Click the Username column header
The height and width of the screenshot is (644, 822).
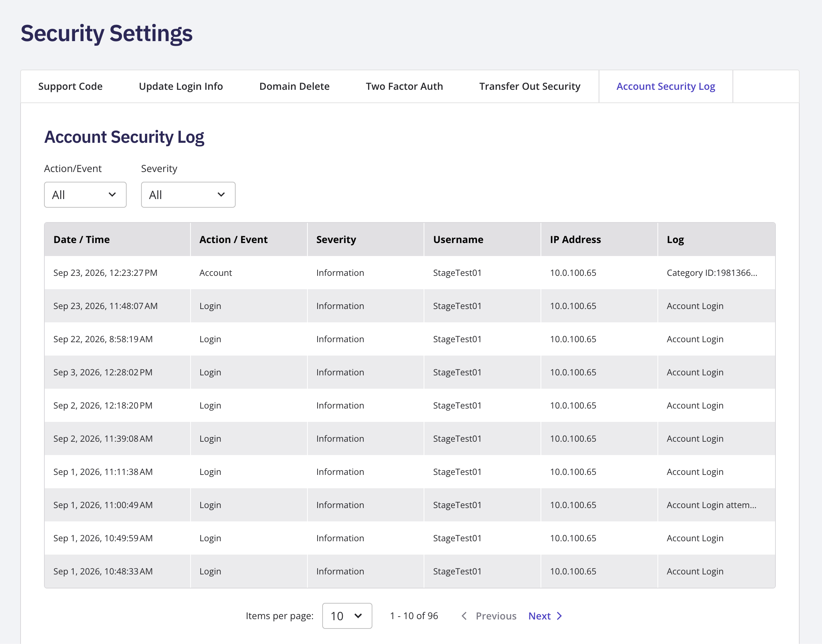point(482,239)
